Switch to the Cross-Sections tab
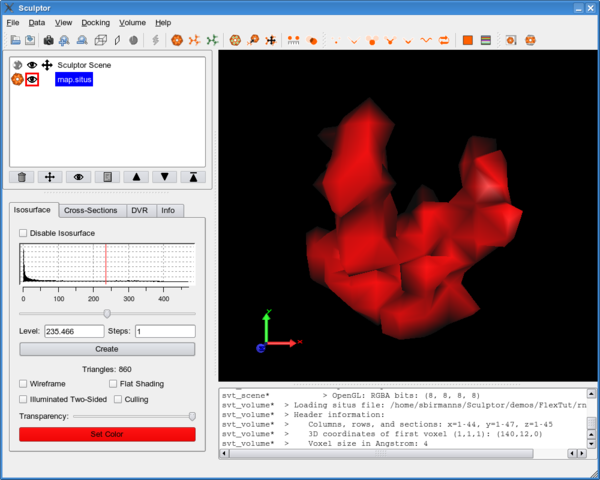Image resolution: width=600 pixels, height=480 pixels. (x=91, y=211)
